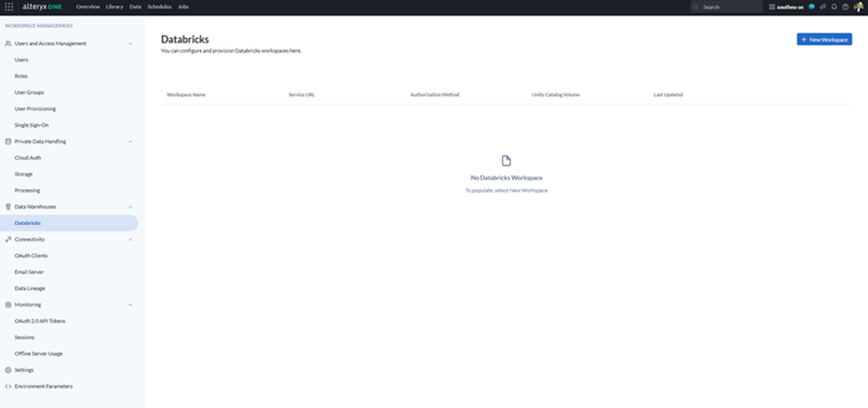Screen dimensions: 868x408
Task: Open the app launcher grid icon
Action: [x=9, y=7]
